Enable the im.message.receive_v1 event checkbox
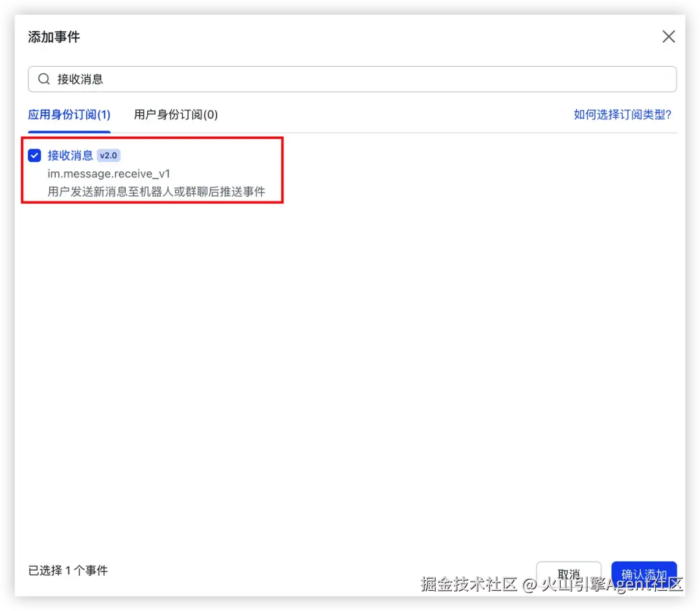Viewport: 700px width, 611px height. (34, 155)
